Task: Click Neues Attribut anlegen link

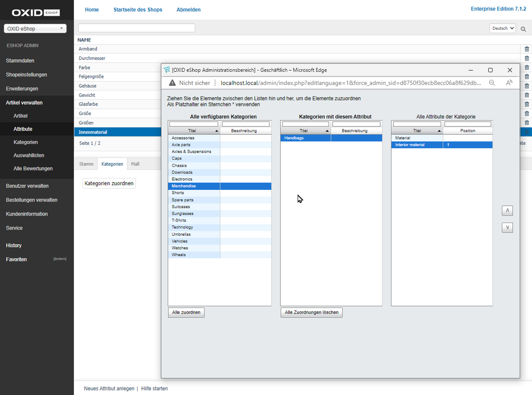Action: pyautogui.click(x=109, y=389)
